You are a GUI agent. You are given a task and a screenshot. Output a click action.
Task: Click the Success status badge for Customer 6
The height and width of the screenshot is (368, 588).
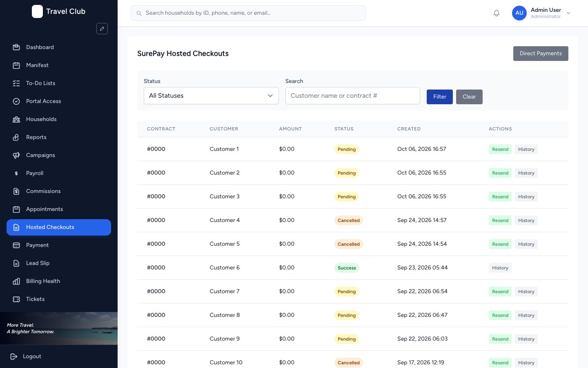click(x=347, y=268)
